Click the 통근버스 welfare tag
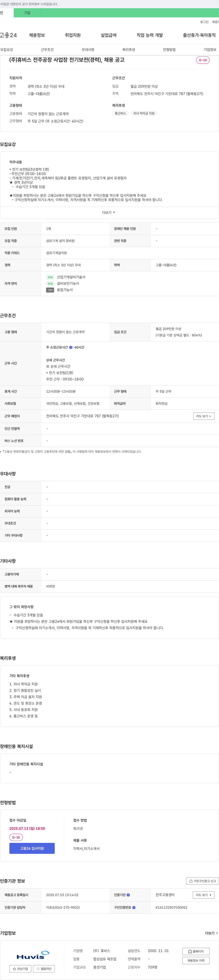219x980 pixels. click(x=120, y=113)
